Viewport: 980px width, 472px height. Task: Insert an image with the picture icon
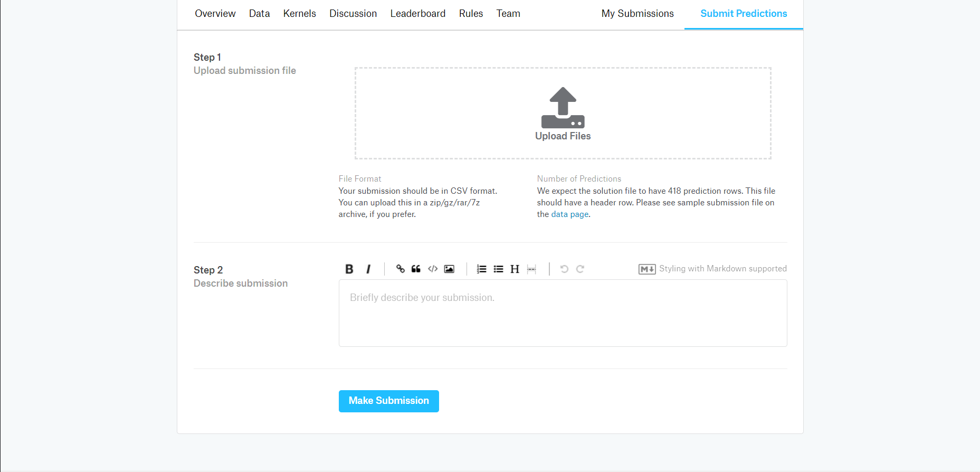click(x=449, y=269)
